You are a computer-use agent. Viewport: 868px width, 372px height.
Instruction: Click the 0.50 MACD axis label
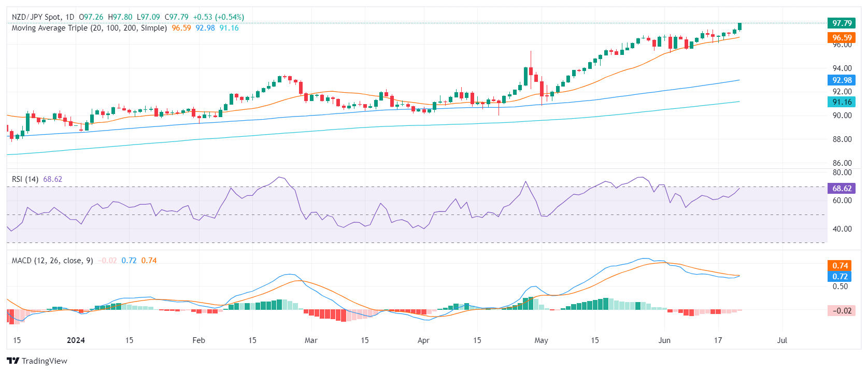[840, 287]
